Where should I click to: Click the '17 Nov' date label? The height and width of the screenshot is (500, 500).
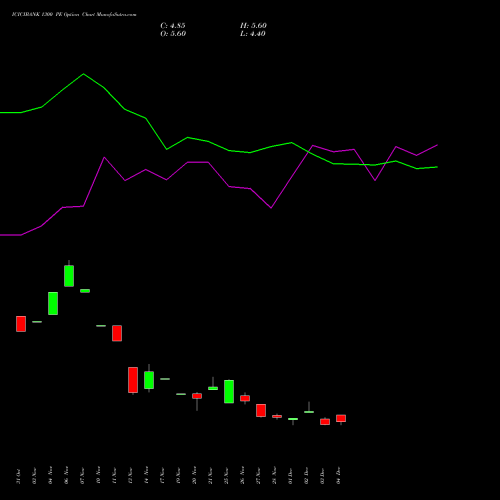(162, 476)
